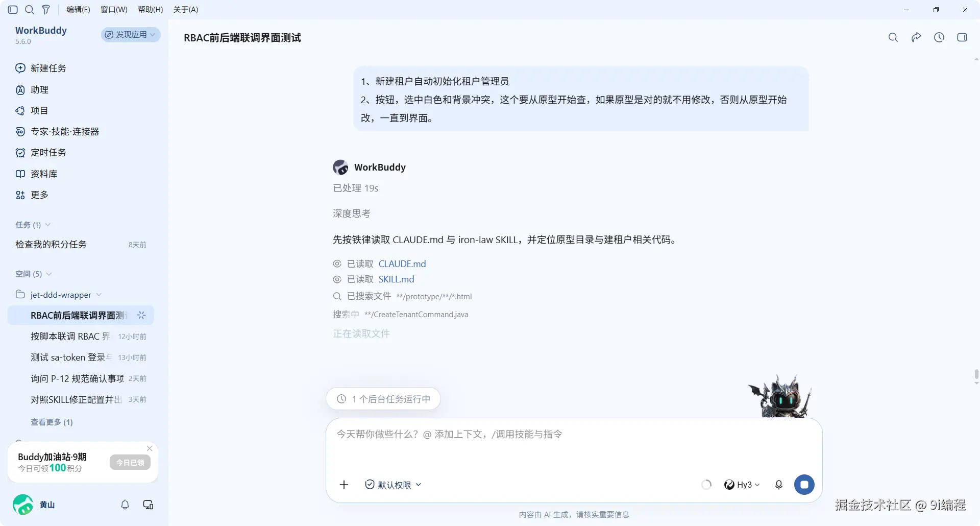Expand the 发现应用 dropdown
980x526 pixels.
[x=131, y=34]
